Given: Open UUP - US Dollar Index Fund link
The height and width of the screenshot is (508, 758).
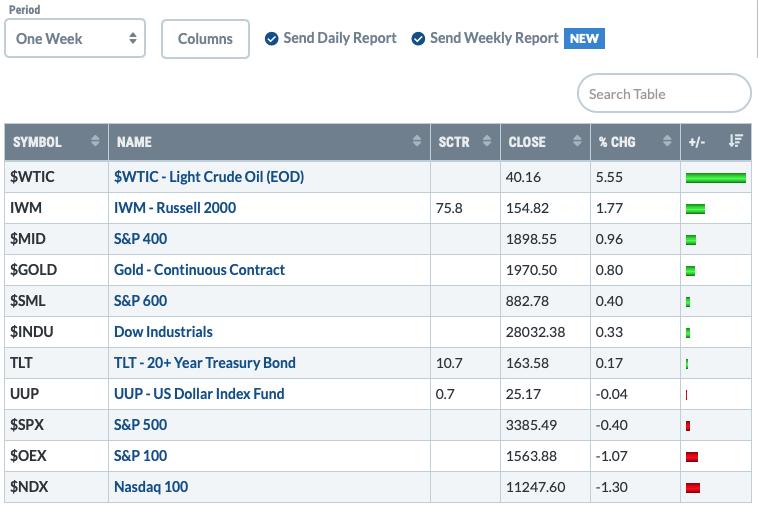Looking at the screenshot, I should (x=199, y=393).
